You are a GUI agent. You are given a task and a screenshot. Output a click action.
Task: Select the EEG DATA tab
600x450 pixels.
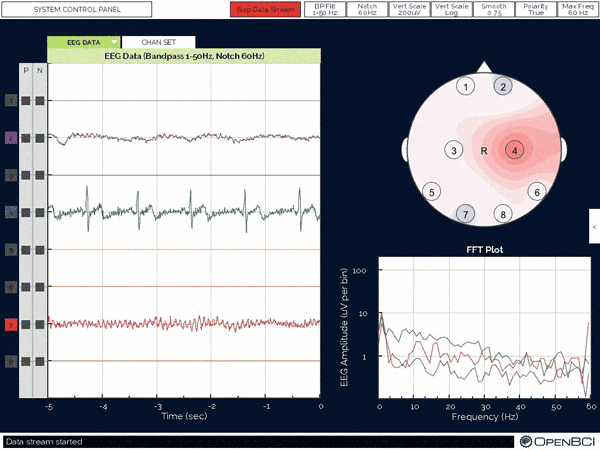(x=83, y=42)
